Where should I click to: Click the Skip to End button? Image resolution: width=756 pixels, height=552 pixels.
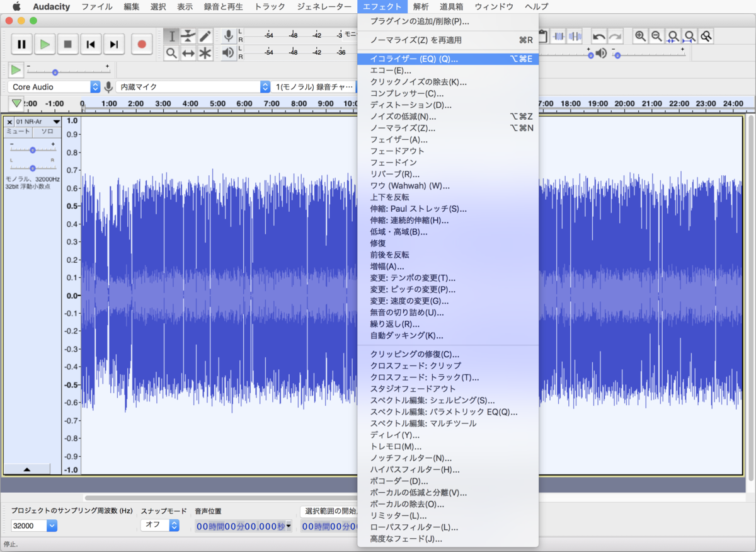(114, 44)
